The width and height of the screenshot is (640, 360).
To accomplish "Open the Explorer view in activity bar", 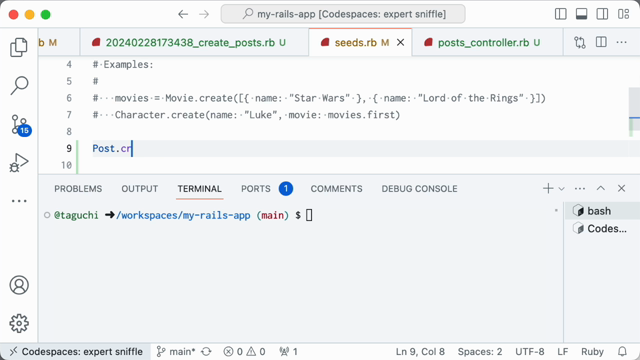I will (x=19, y=47).
